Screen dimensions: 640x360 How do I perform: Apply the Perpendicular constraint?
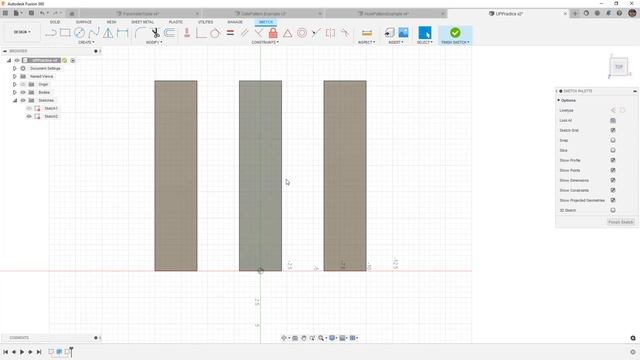(x=258, y=33)
